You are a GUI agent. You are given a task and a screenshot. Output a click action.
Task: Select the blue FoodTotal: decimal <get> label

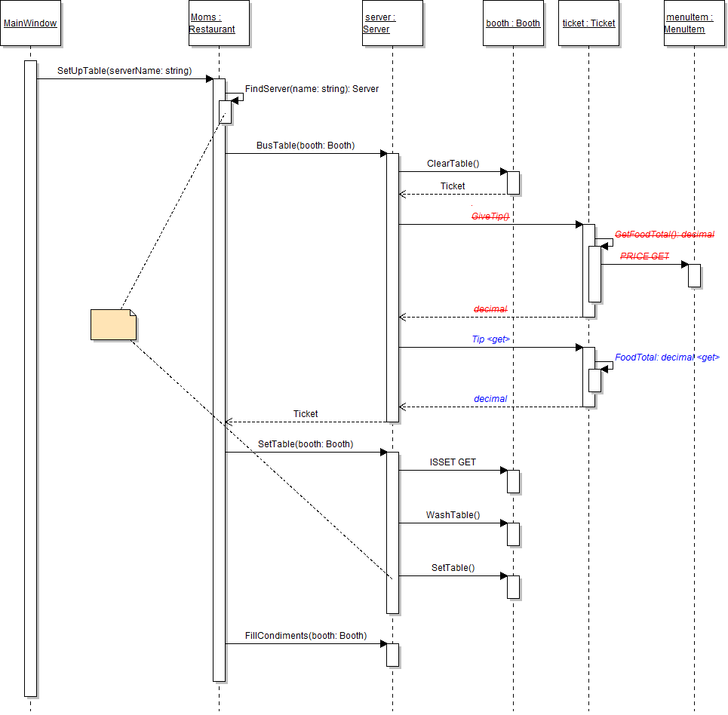click(667, 357)
